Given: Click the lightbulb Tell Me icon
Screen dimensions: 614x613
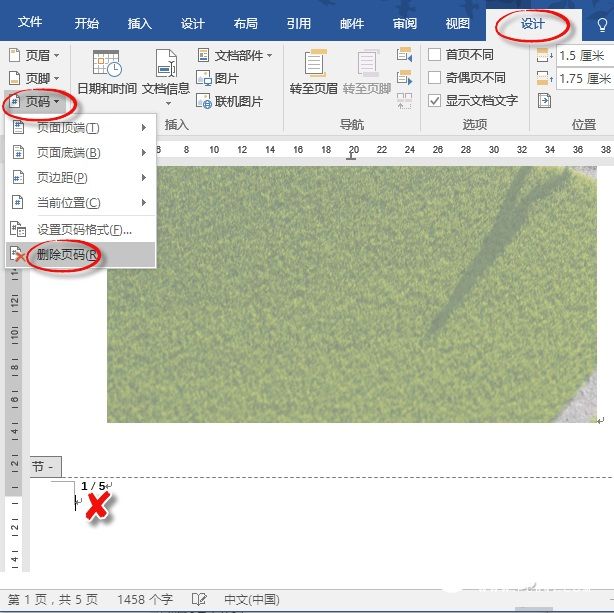Looking at the screenshot, I should [601, 25].
